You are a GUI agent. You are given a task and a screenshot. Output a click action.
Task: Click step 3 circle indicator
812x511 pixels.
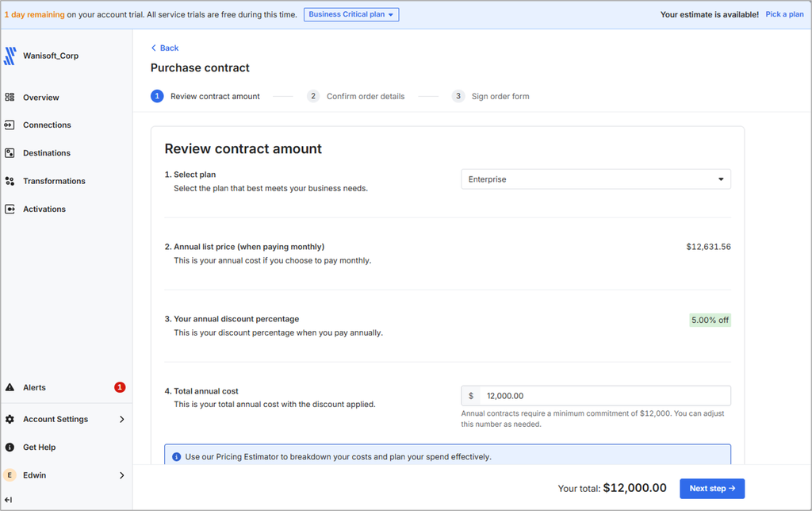[x=458, y=96]
